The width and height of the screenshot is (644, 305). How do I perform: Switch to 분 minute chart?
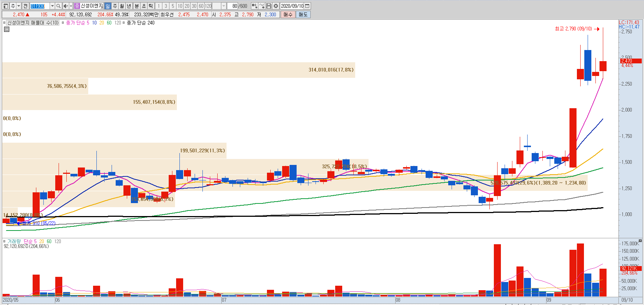click(136, 6)
